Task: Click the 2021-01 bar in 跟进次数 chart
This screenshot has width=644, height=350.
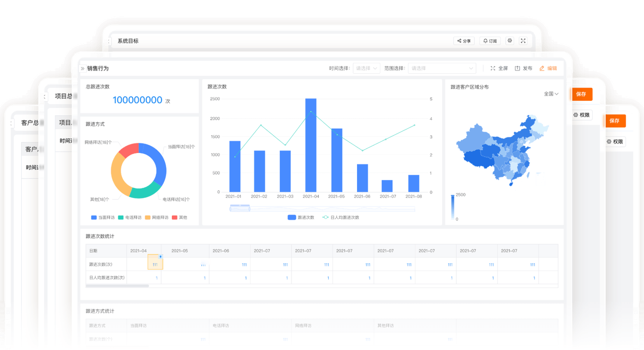Action: 235,167
